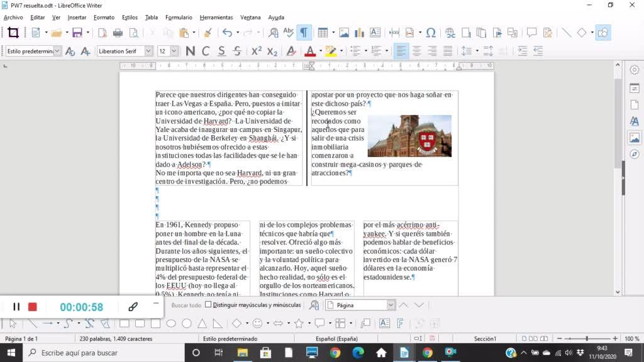Expand the 'Página' navigation dropdown
The width and height of the screenshot is (644, 362).
(391, 305)
